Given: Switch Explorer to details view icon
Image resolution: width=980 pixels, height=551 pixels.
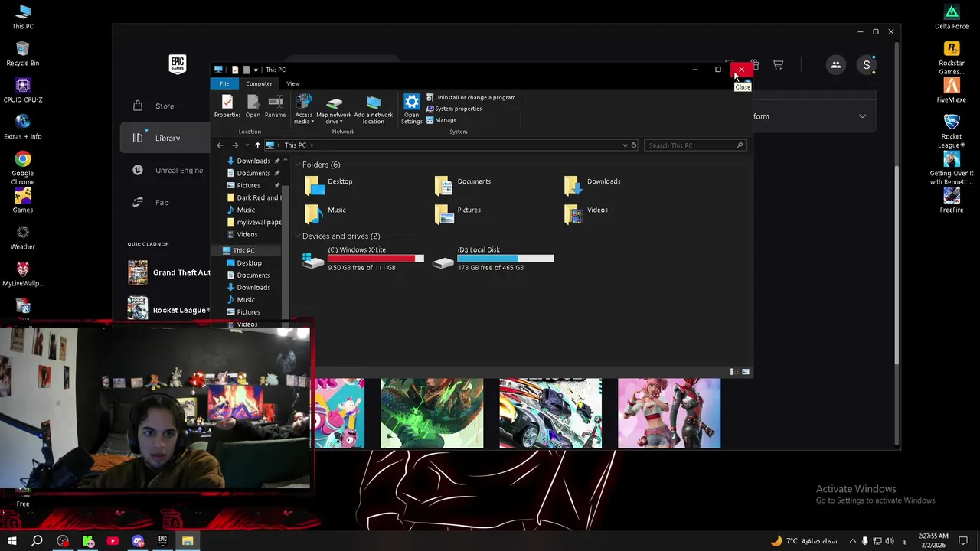Looking at the screenshot, I should [733, 372].
